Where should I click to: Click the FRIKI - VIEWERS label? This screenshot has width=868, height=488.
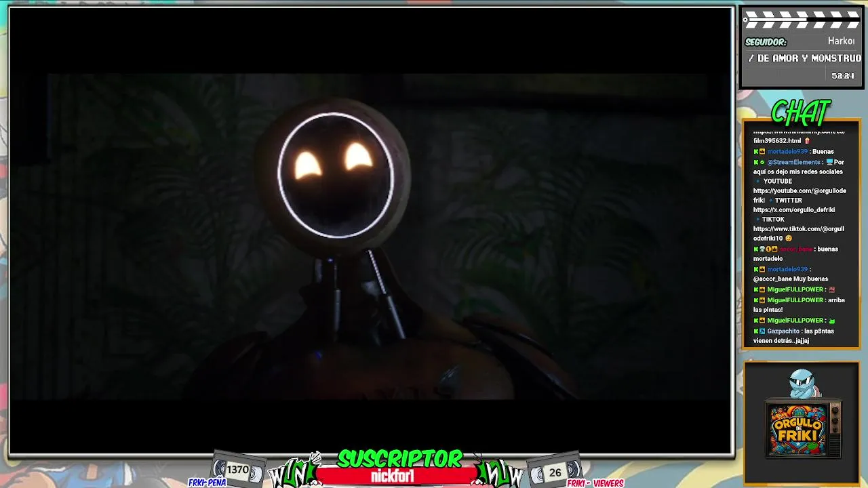tap(595, 483)
